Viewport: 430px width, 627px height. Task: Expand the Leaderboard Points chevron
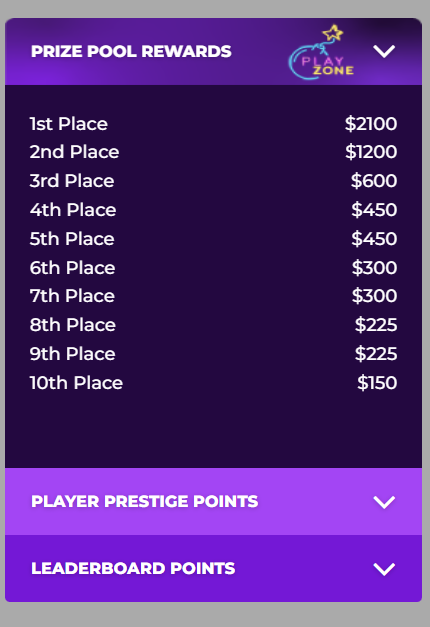coord(384,569)
